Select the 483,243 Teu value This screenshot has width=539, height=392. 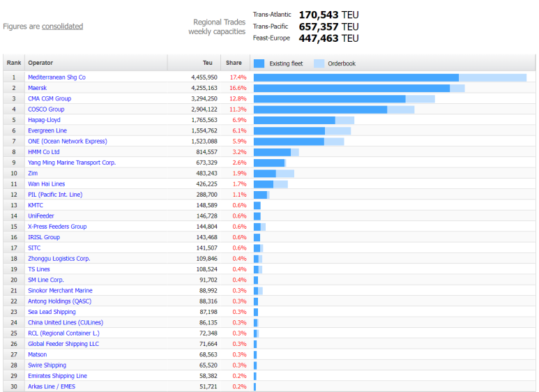[206, 173]
